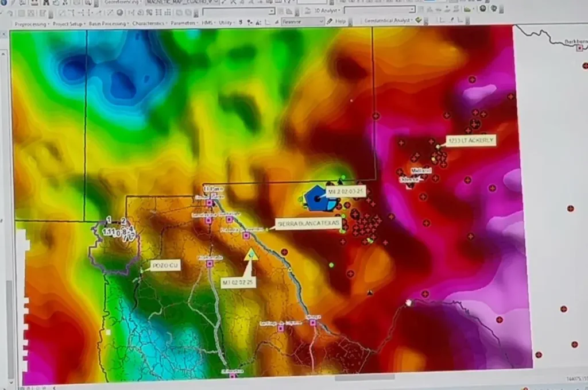
Task: Click the 'M4.2 02-03-25' callout label
Action: (345, 192)
